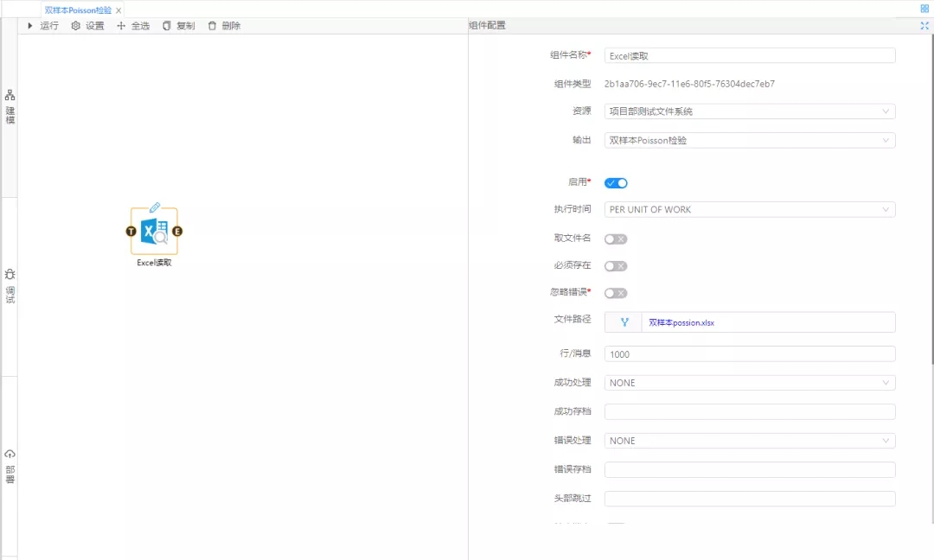Click Select All (全选) toolbar icon
The image size is (934, 560).
click(121, 26)
